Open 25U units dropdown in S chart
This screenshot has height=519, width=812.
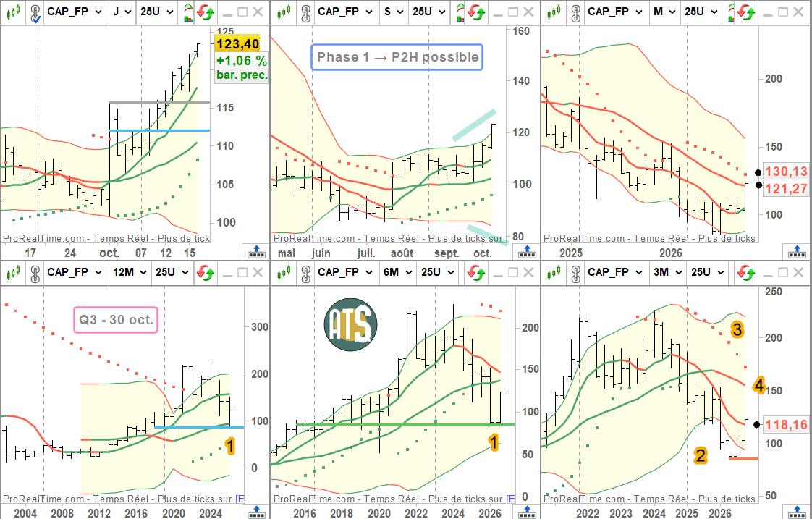[x=430, y=12]
